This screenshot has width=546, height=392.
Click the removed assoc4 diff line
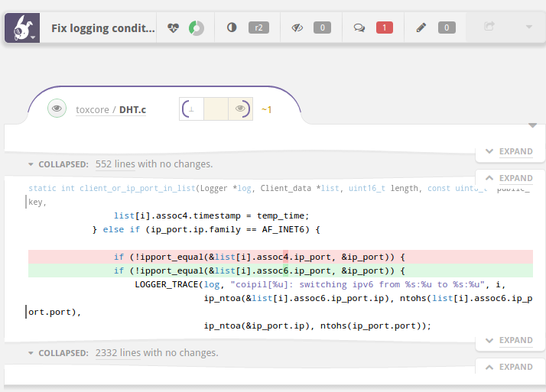pyautogui.click(x=281, y=257)
